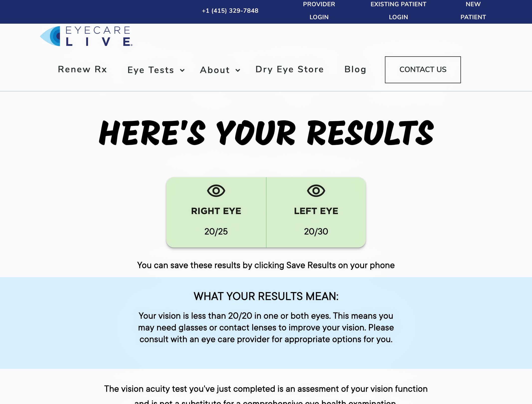Select the Blog menu item
Image resolution: width=532 pixels, height=404 pixels.
pyautogui.click(x=355, y=69)
